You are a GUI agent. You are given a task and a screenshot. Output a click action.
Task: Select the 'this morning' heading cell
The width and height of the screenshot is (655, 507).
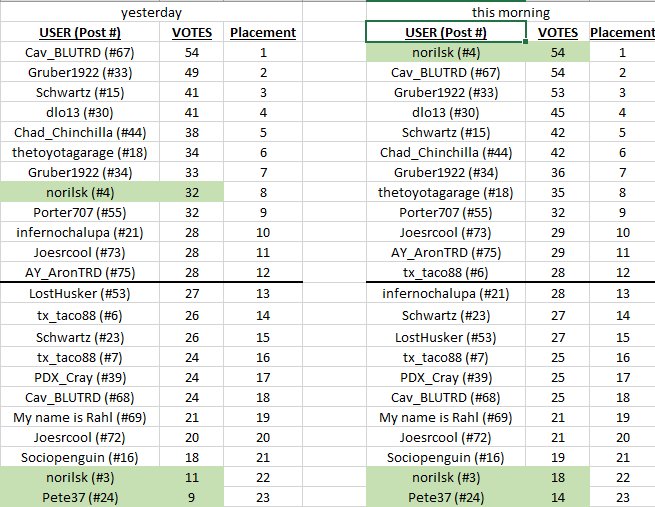tap(510, 12)
